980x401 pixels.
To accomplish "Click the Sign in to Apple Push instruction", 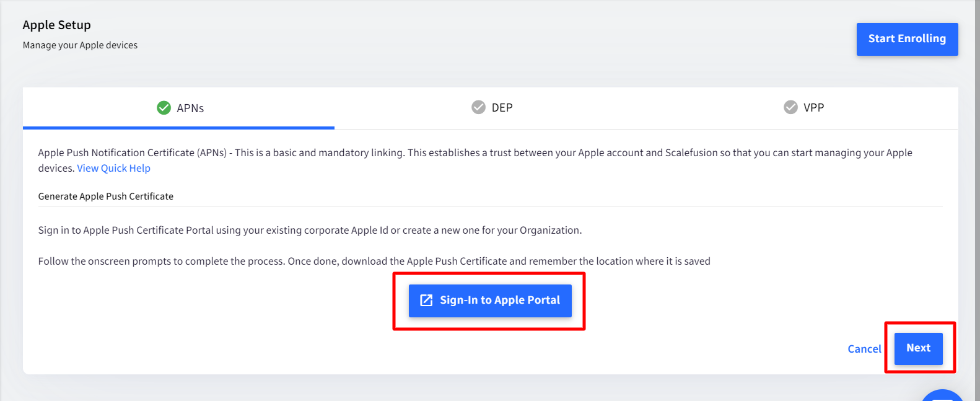I will 310,231.
